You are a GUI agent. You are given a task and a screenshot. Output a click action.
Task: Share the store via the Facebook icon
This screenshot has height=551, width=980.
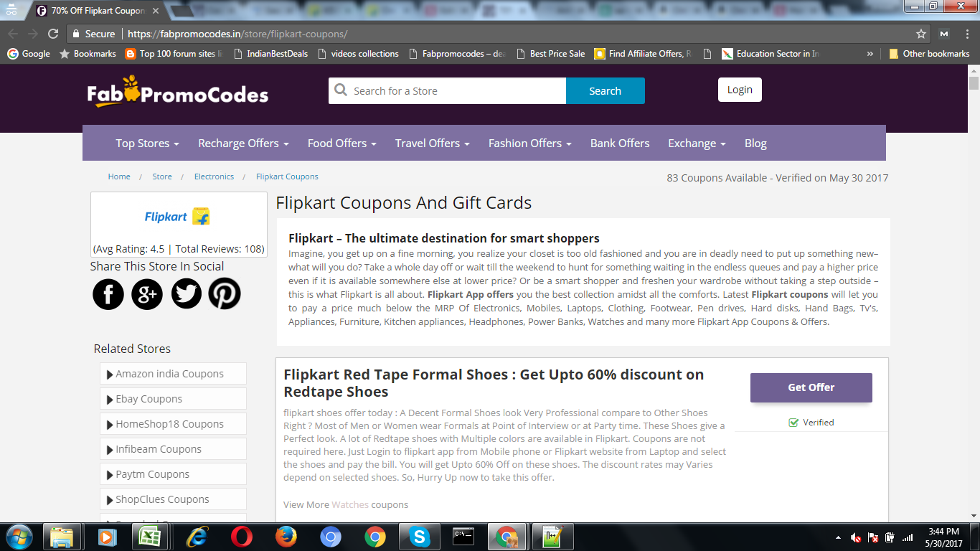pos(108,293)
